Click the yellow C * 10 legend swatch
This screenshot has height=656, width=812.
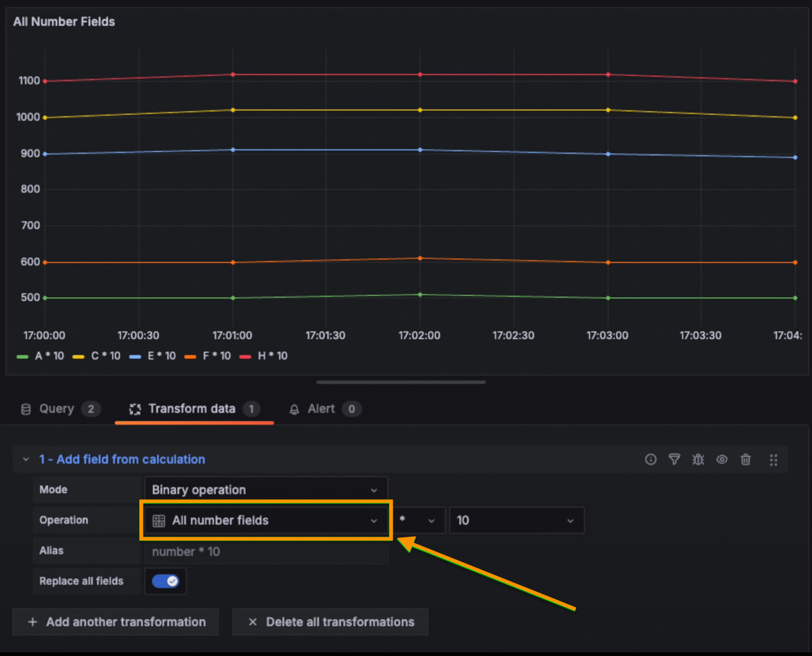(78, 356)
